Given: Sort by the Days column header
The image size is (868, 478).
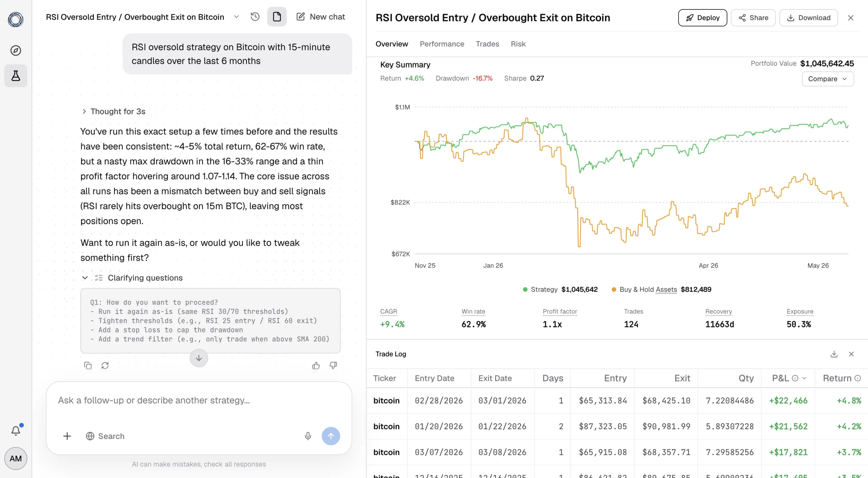Looking at the screenshot, I should pos(553,378).
